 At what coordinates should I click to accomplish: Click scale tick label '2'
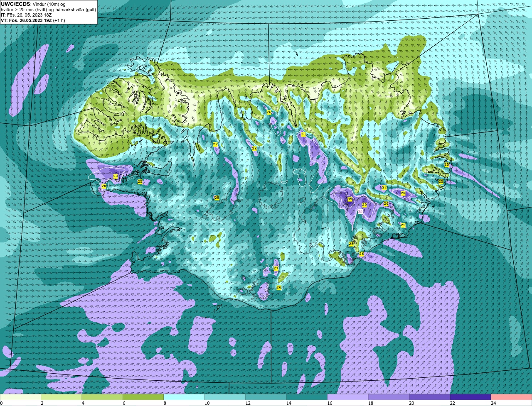[42, 403]
